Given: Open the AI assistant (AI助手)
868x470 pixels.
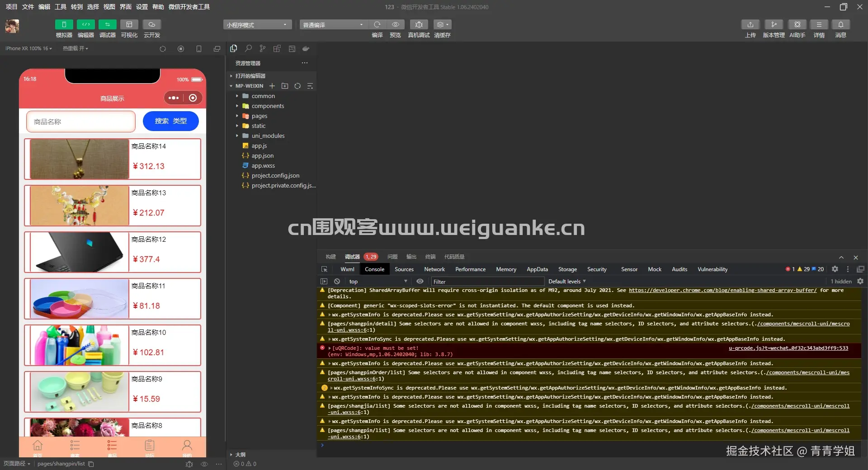Looking at the screenshot, I should [x=797, y=24].
